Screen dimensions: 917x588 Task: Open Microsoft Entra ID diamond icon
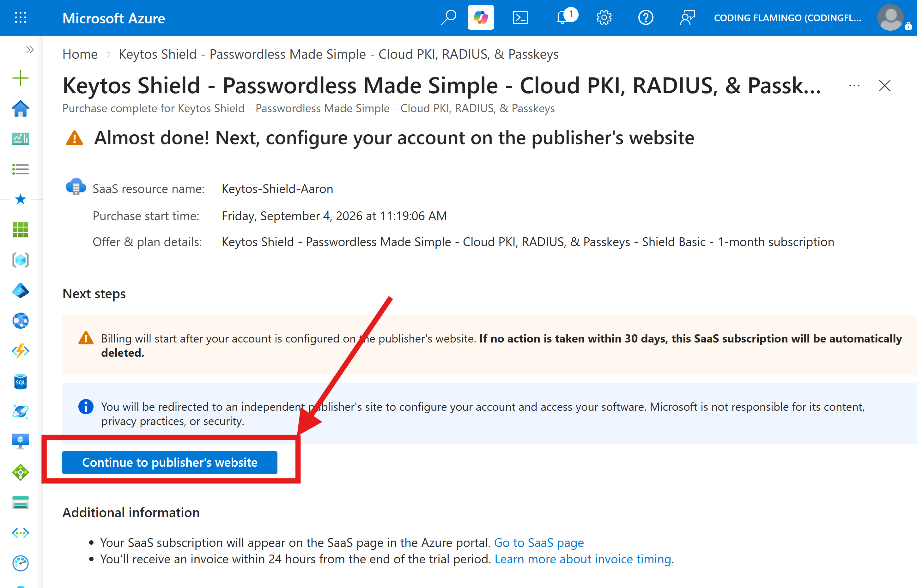(x=20, y=291)
